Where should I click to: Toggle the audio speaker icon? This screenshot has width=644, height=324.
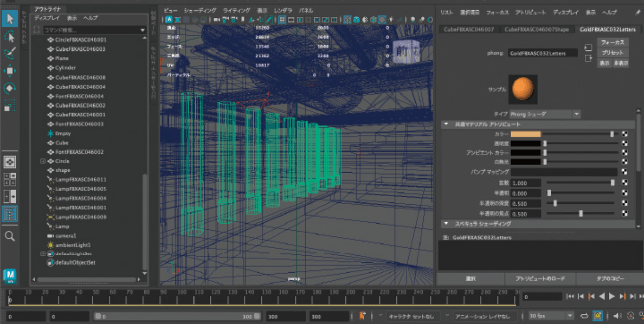[616, 316]
